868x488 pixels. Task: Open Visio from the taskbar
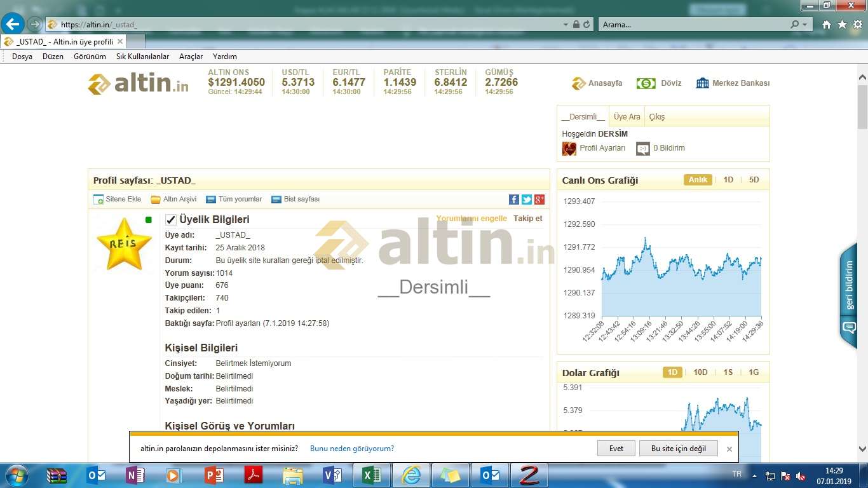(332, 475)
